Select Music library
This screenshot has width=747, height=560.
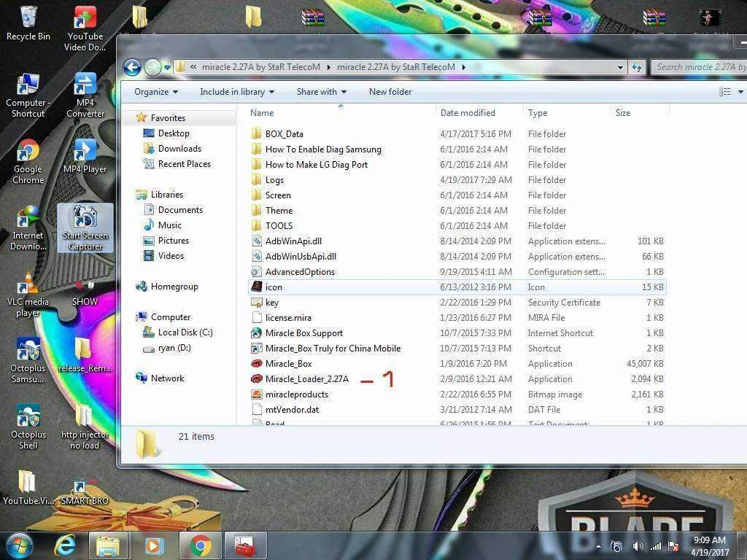coord(169,225)
